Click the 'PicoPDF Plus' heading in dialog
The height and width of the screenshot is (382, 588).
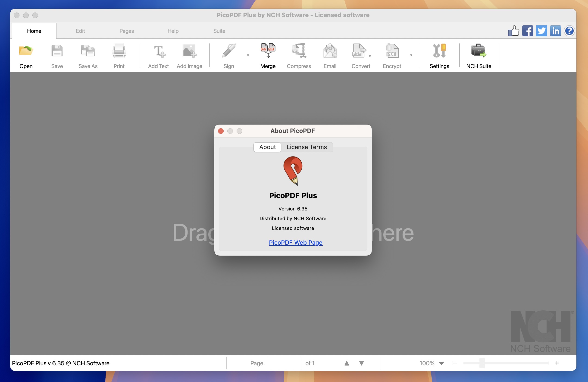293,195
